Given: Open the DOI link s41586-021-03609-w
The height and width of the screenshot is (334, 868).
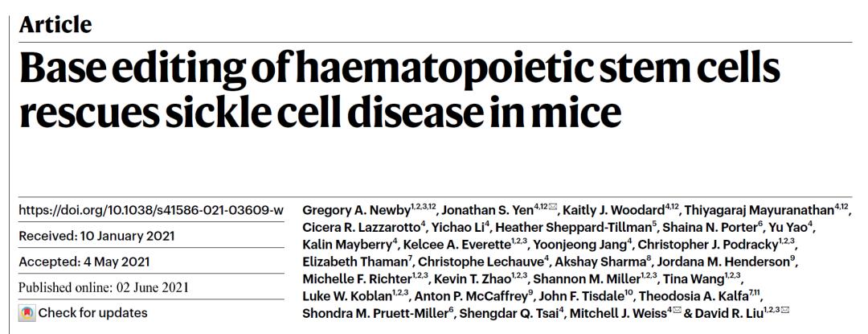Looking at the screenshot, I should coord(151,211).
